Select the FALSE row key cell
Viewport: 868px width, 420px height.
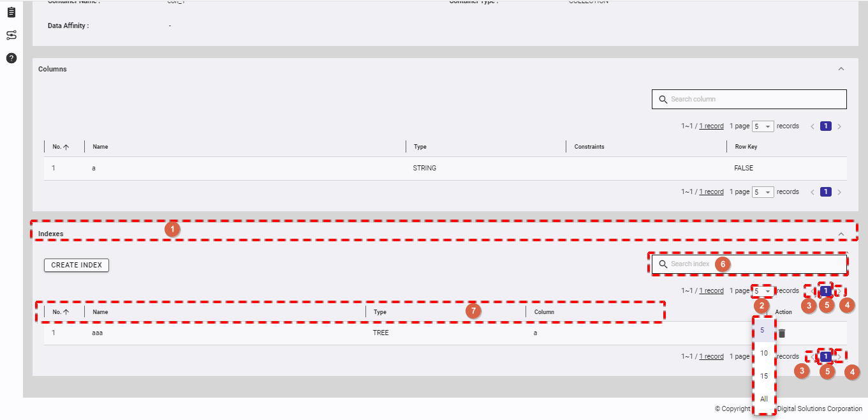(744, 169)
